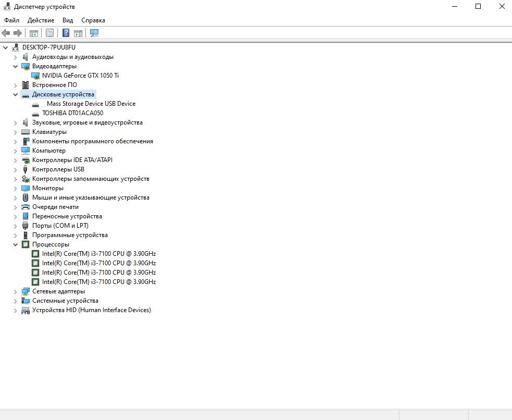Collapse the Процессоры category
This screenshot has height=420, width=512.
pos(15,244)
